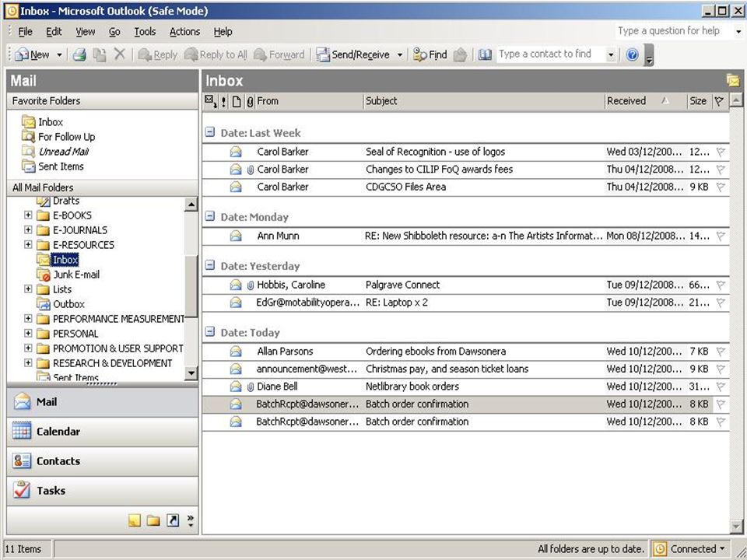The height and width of the screenshot is (560, 747).
Task: Click the Connected status icon in status bar
Action: [x=660, y=549]
